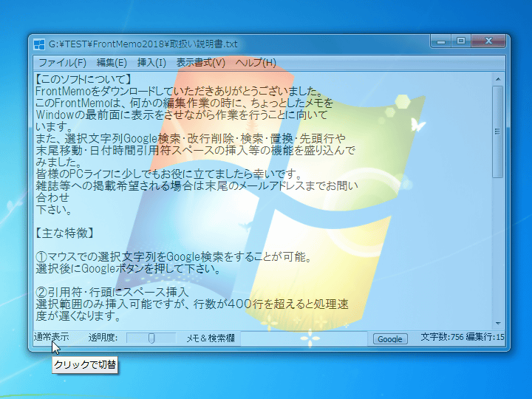Click the 文字数:756 status text
This screenshot has width=532, height=399.
(x=442, y=337)
